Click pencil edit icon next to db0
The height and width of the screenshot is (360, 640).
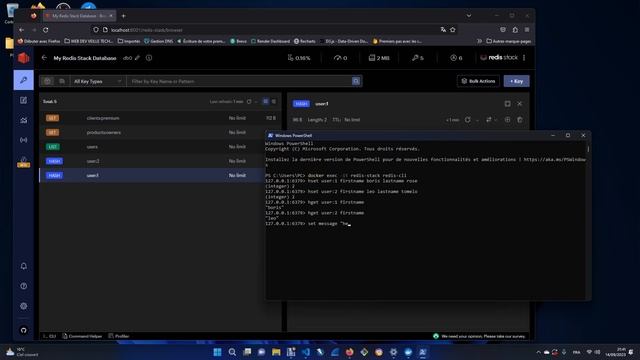tap(138, 58)
